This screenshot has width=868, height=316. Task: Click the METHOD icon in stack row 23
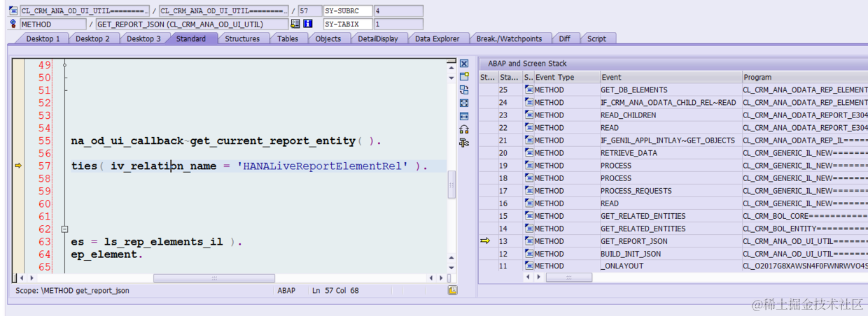pyautogui.click(x=529, y=115)
